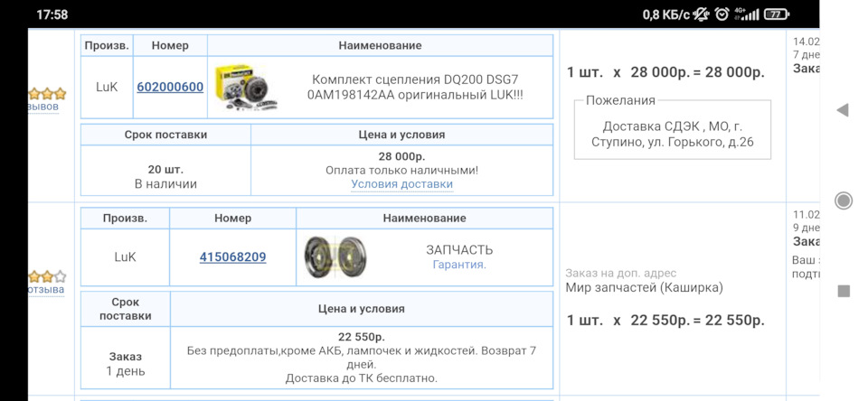868x401 pixels.
Task: Click the 0,8 КБ/с network speed indicator
Action: (666, 15)
